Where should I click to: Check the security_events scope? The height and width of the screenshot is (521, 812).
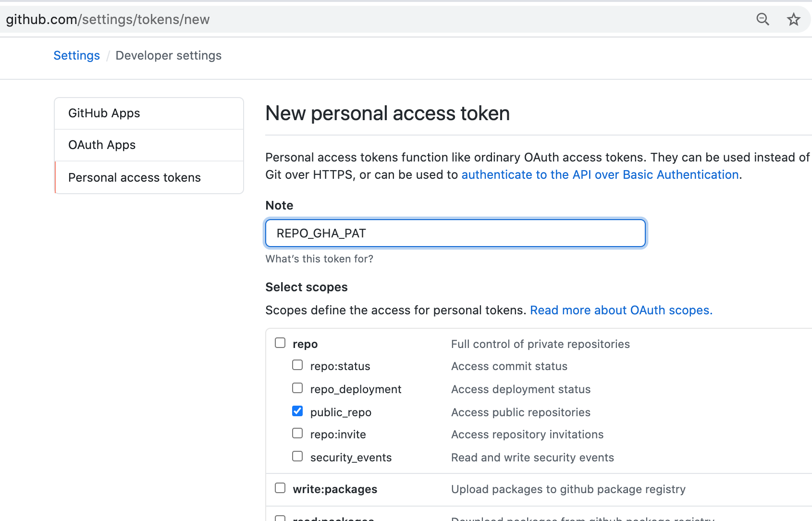point(297,457)
